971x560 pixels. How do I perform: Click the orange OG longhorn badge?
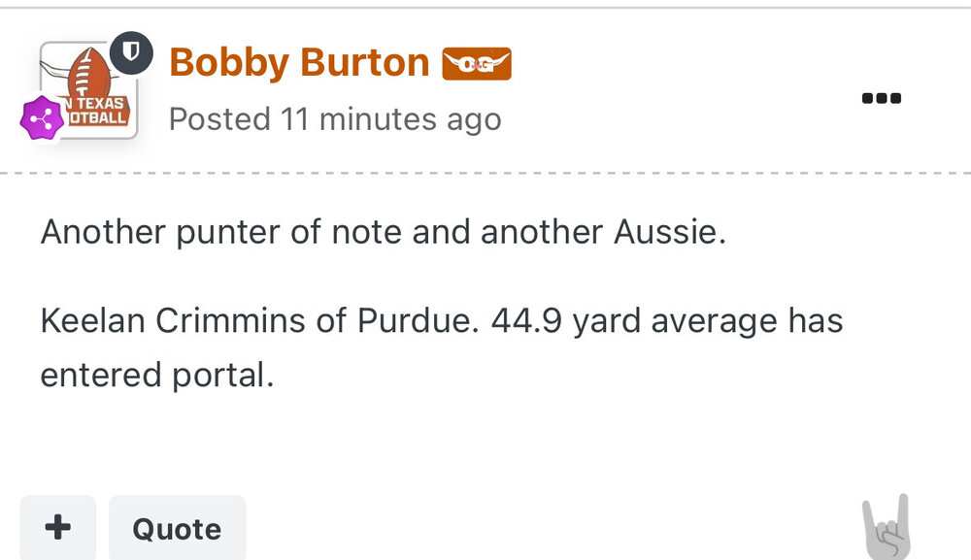coord(477,64)
